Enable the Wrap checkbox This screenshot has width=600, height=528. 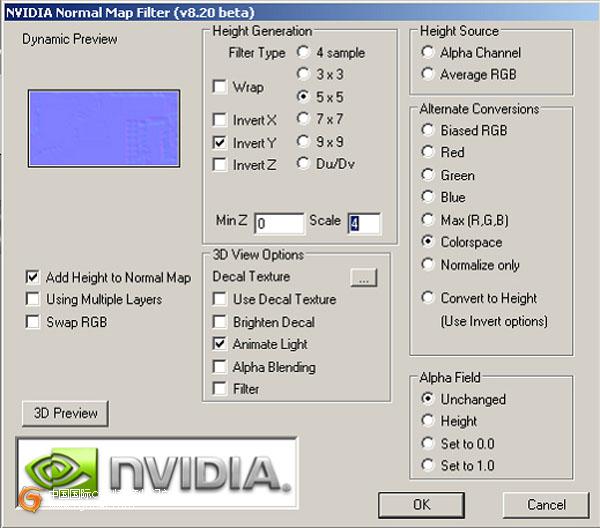point(220,86)
